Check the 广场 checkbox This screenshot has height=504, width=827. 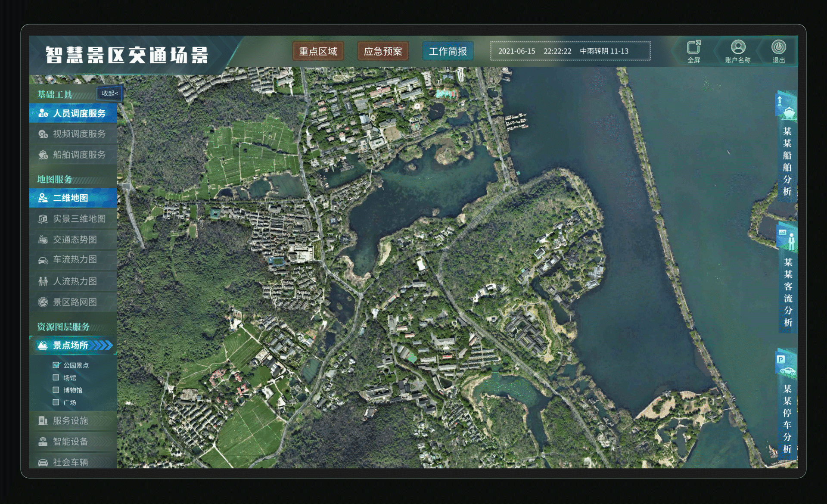pyautogui.click(x=56, y=402)
